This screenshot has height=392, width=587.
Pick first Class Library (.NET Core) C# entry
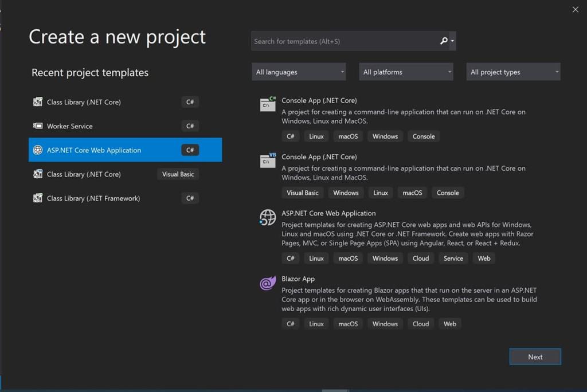coord(84,102)
